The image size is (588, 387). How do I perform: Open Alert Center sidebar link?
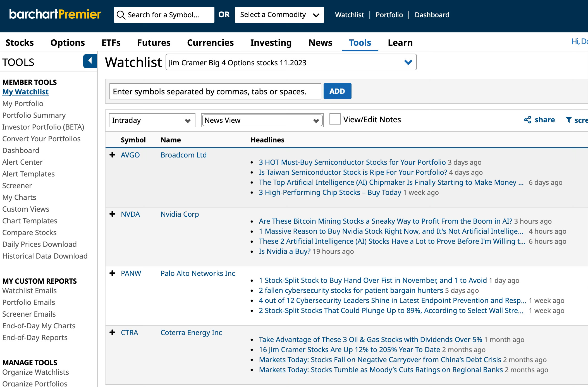[22, 162]
